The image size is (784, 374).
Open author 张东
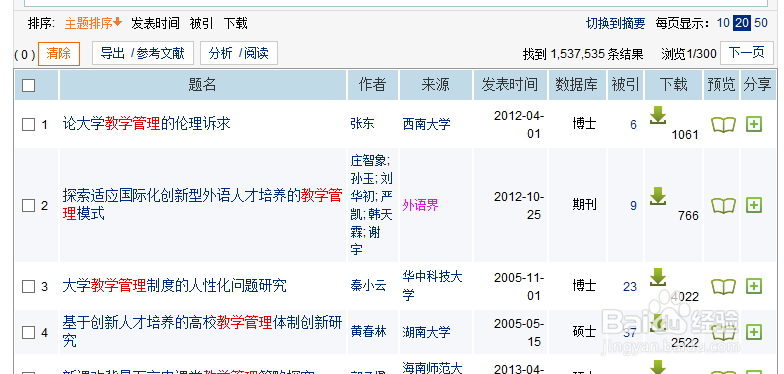(x=362, y=124)
